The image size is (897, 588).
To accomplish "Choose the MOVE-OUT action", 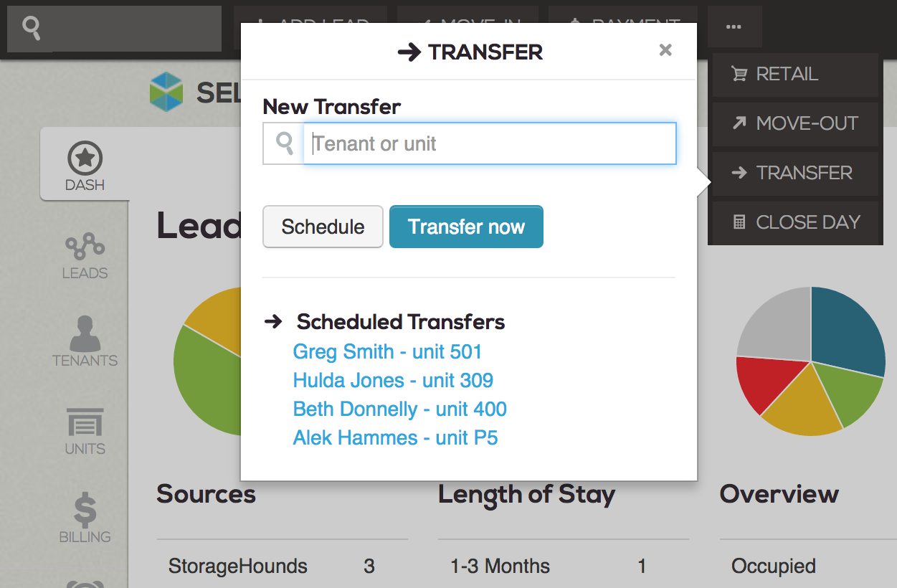I will pos(794,123).
